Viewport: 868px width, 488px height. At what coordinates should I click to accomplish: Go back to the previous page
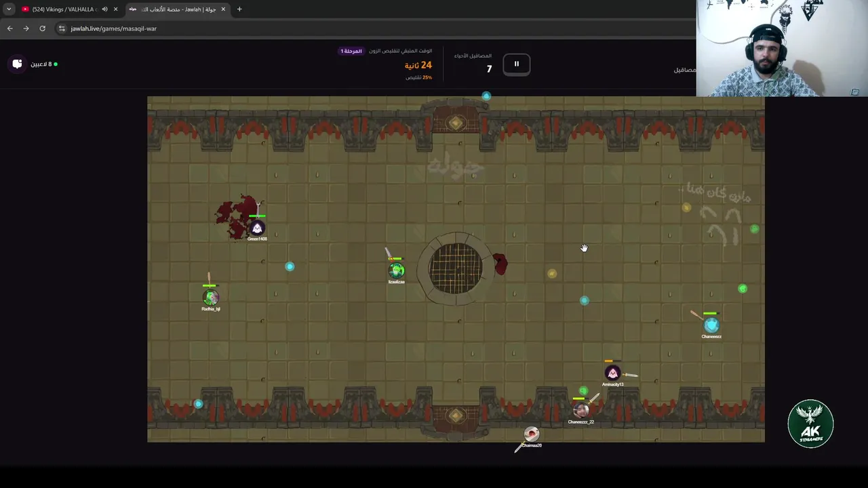[9, 28]
